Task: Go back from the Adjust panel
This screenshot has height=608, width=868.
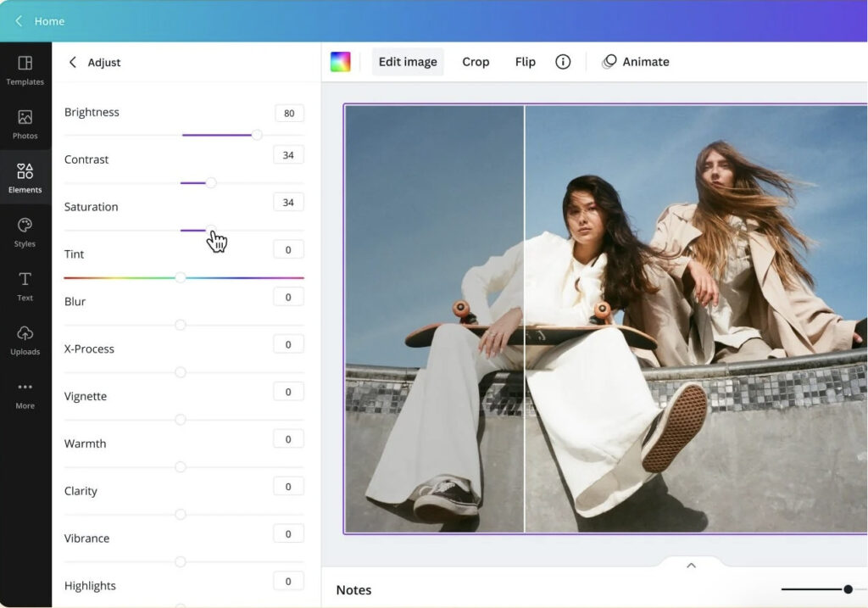Action: coord(73,62)
